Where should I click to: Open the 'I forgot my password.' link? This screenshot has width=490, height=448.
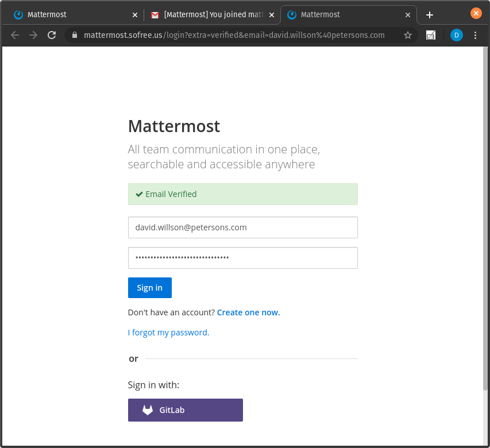(168, 333)
